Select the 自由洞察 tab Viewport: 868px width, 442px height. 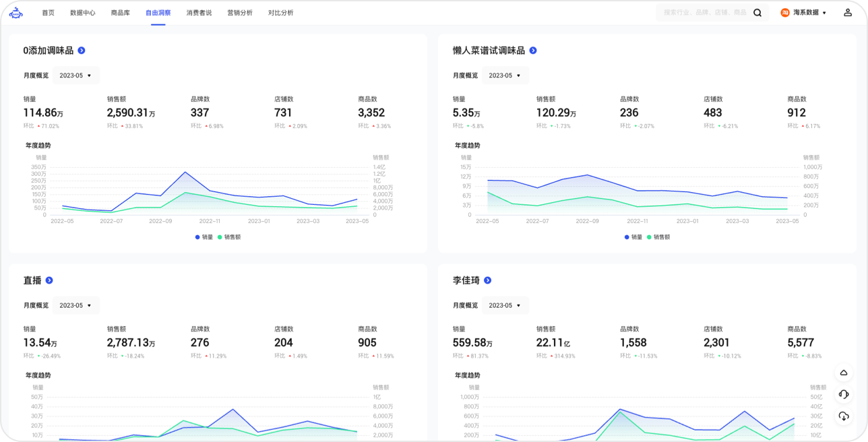tap(158, 13)
